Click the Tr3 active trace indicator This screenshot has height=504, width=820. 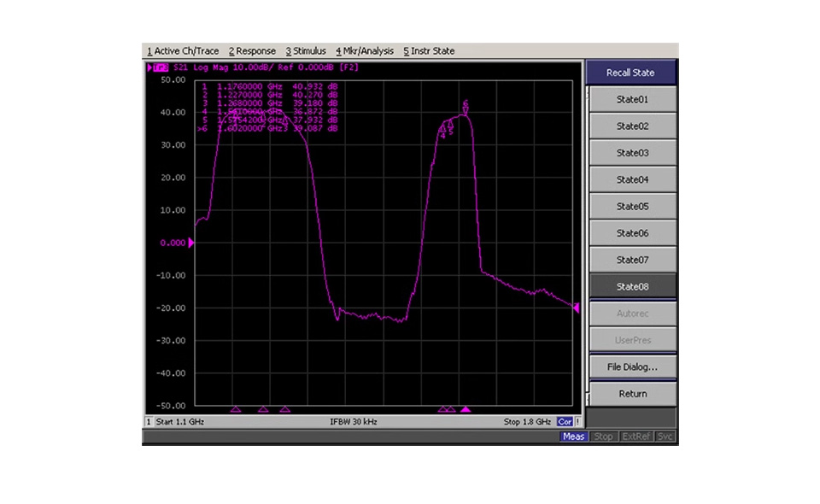[159, 67]
